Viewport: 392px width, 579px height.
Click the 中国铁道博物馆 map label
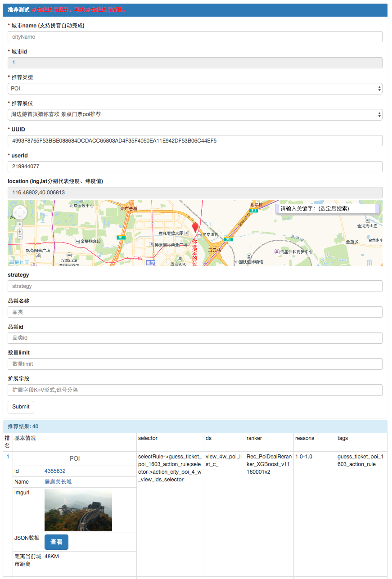coord(249,262)
